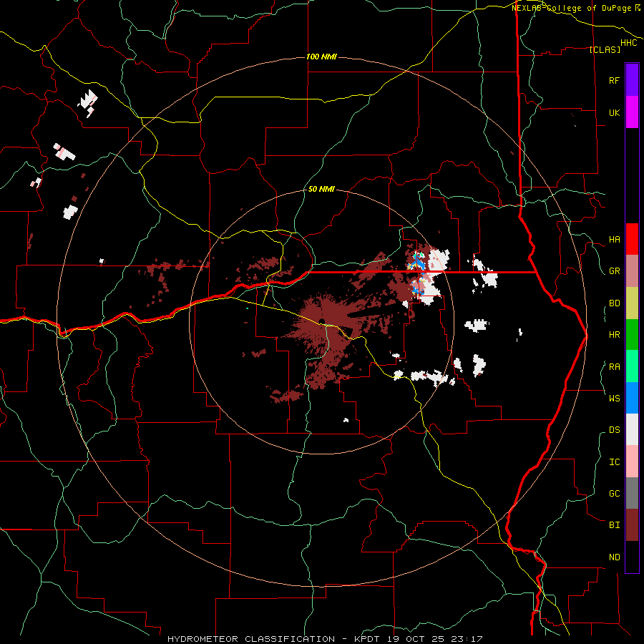Click the GC legend label
Image resolution: width=644 pixels, height=644 pixels.
click(x=614, y=493)
